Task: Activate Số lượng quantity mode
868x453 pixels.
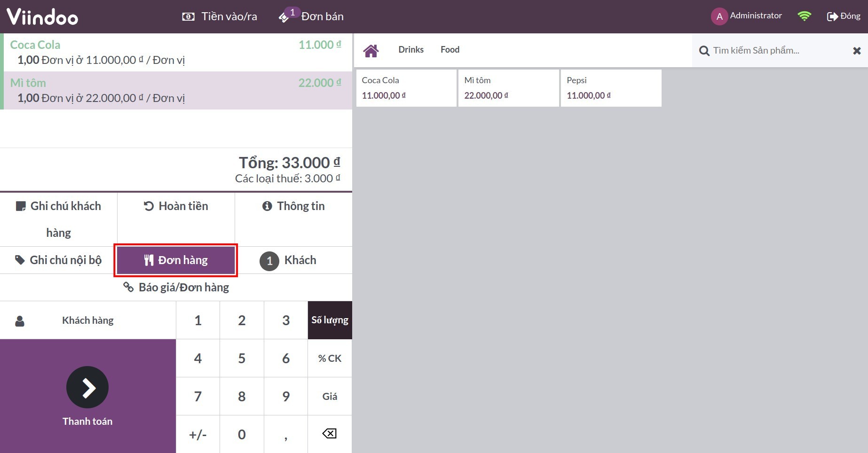Action: pos(330,320)
